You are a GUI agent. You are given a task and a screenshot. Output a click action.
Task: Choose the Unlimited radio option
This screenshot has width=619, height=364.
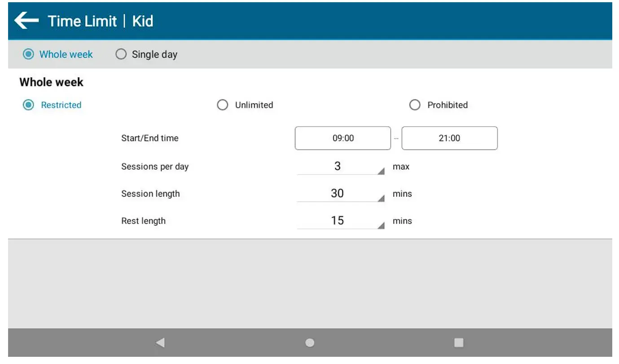(222, 105)
